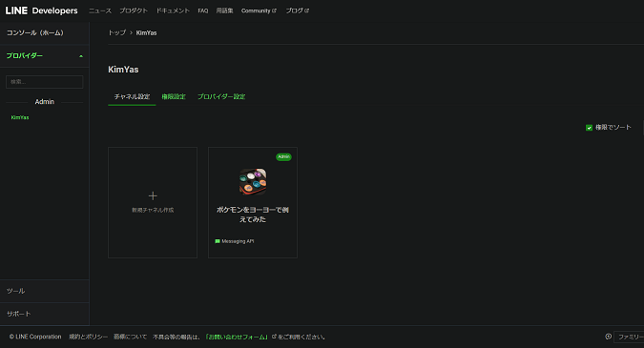Click the Messaging API icon on channel card
Viewport: 644px width, 348px height.
218,241
